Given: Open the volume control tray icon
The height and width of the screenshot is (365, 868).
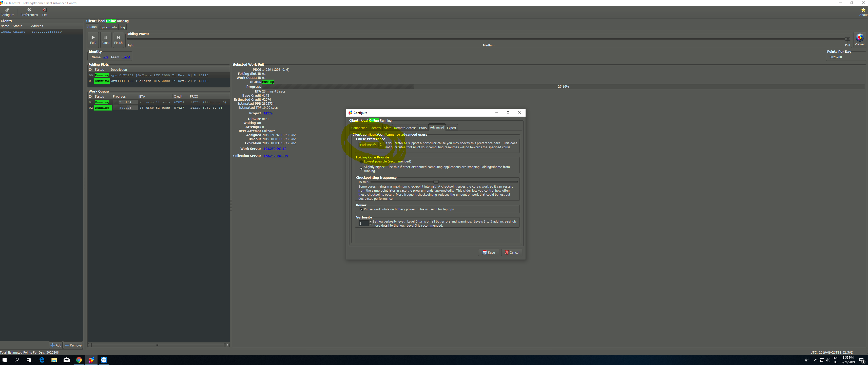Looking at the screenshot, I should click(827, 360).
